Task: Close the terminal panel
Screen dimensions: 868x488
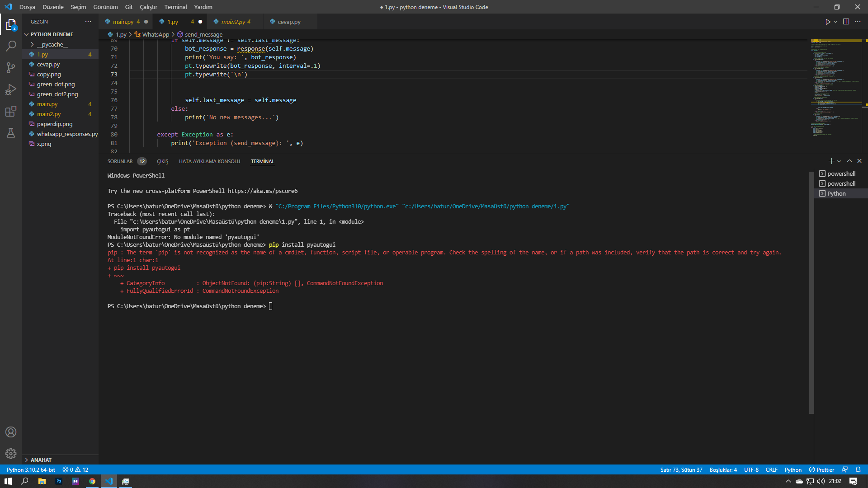Action: pos(859,161)
